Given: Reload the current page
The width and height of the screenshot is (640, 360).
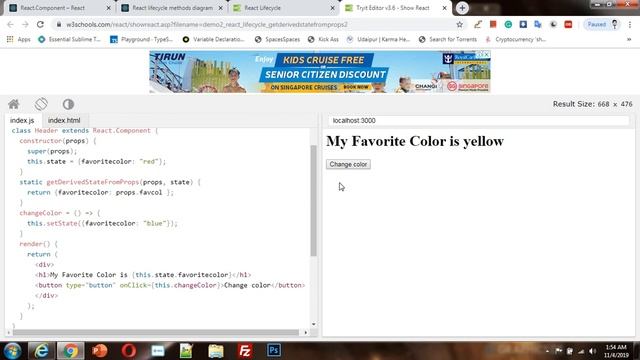Looking at the screenshot, I should 40,24.
